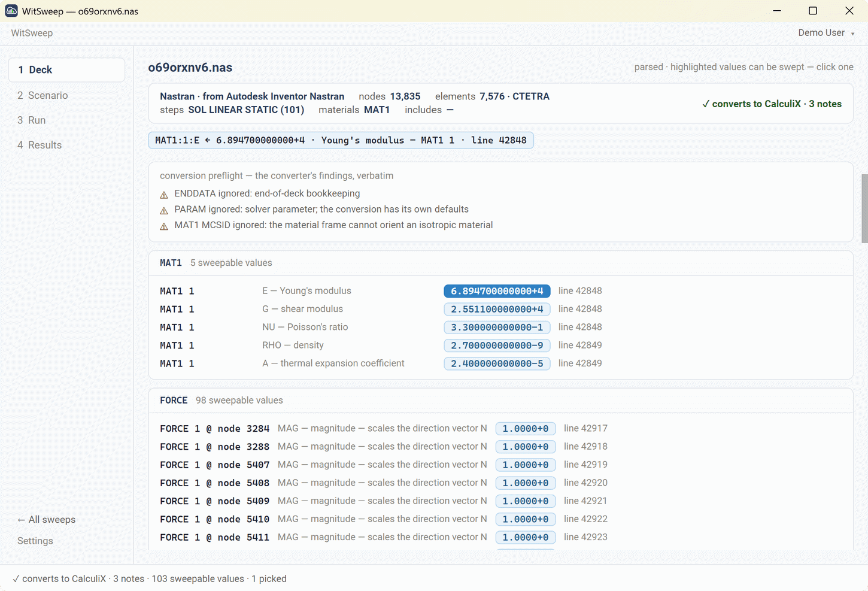Pick the FORCE magnitude for node 5411

point(526,537)
